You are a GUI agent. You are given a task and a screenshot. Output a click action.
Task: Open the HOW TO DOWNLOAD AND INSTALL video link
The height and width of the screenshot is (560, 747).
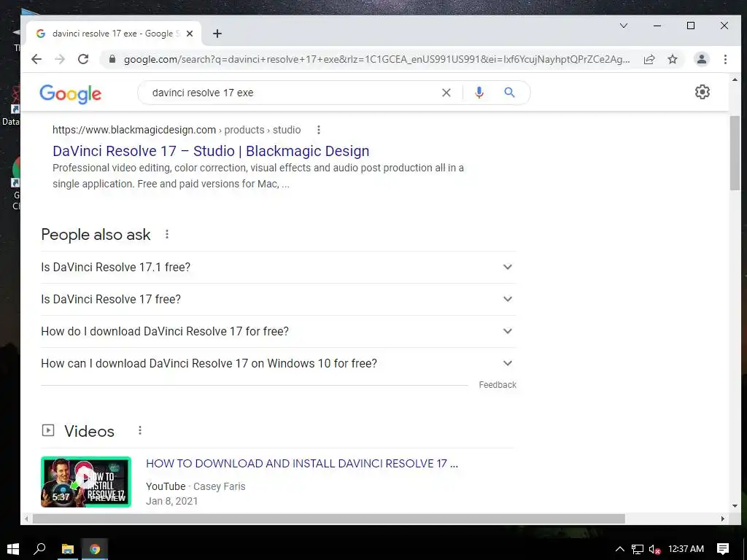tap(301, 463)
